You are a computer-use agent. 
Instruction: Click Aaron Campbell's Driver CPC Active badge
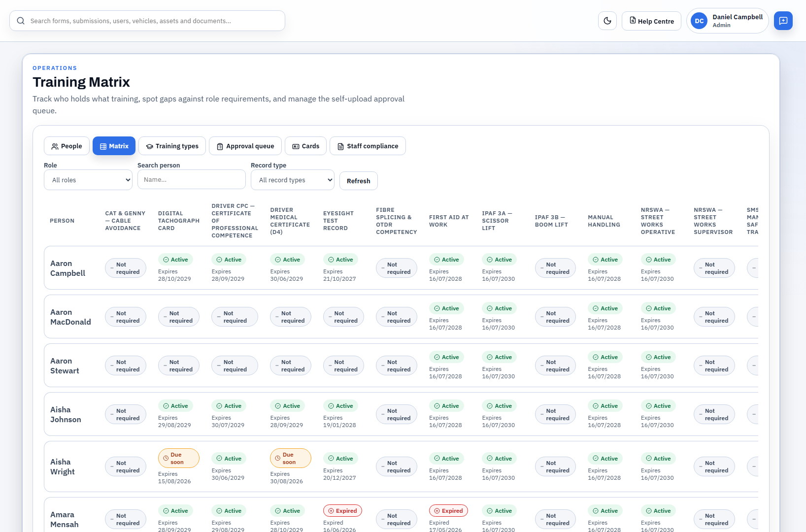229,260
